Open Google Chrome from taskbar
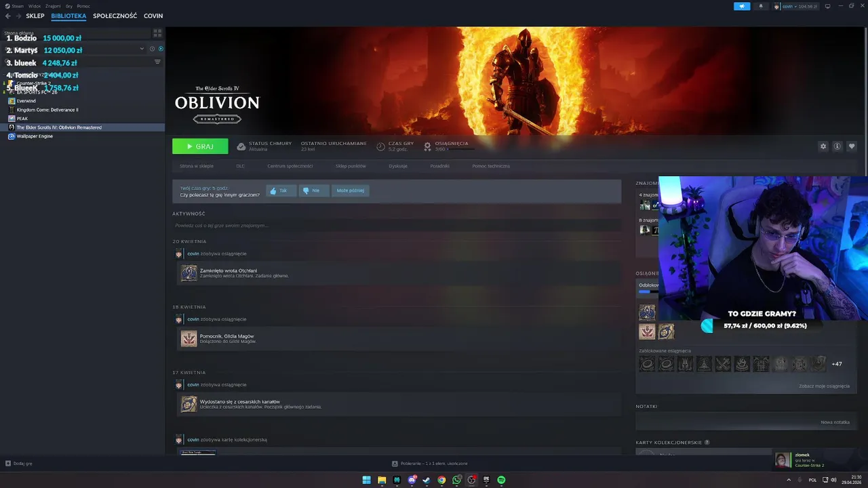Image resolution: width=868 pixels, height=488 pixels. click(441, 480)
